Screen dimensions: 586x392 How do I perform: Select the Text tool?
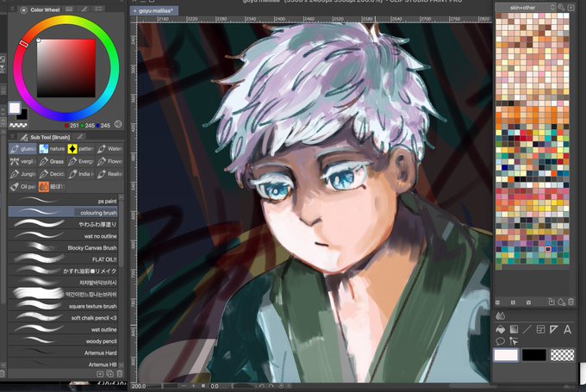tap(567, 329)
